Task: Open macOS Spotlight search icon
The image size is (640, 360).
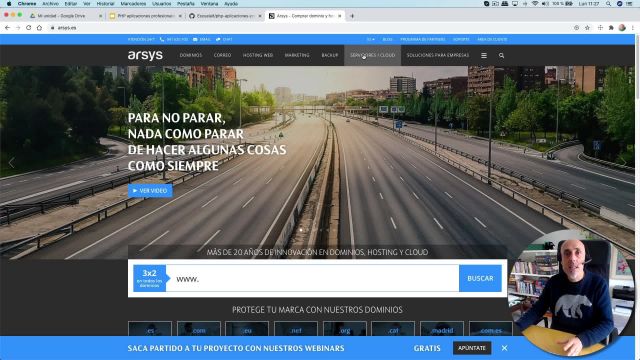Action: pos(608,4)
